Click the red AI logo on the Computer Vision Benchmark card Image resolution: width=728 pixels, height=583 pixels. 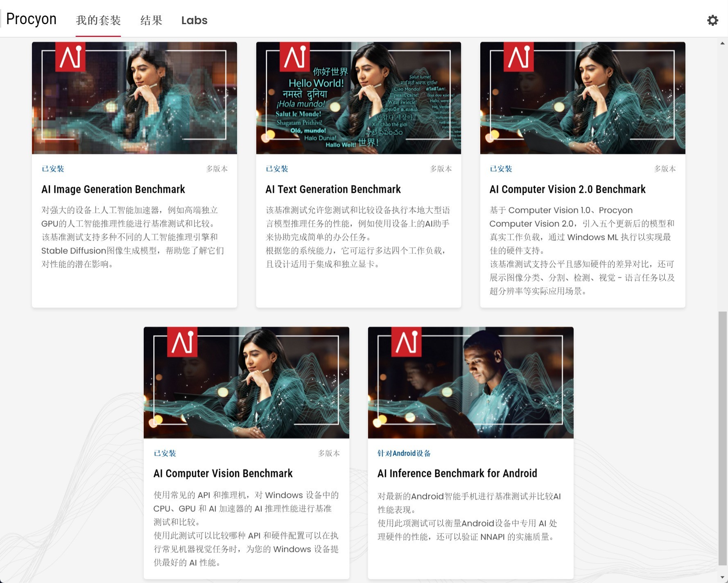(182, 341)
